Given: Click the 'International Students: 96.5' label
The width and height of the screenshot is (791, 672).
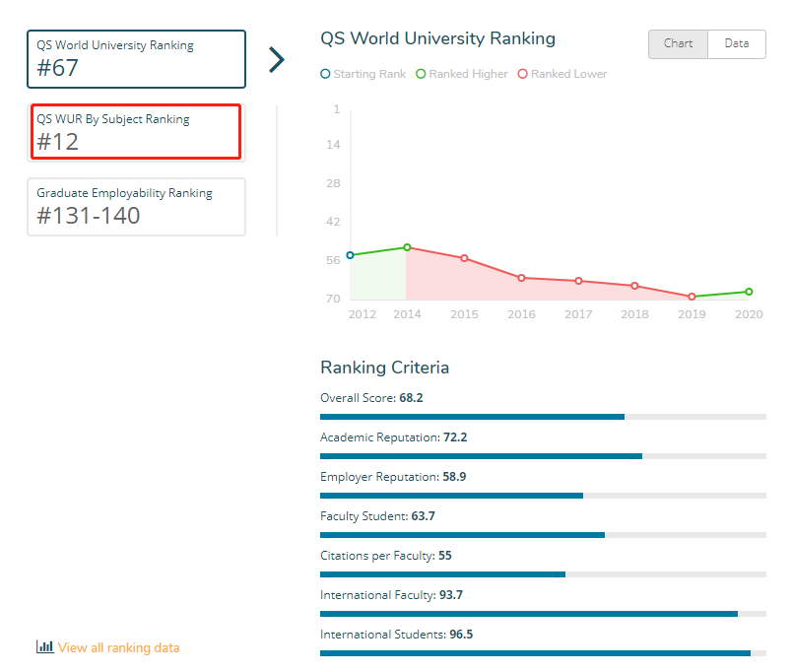Looking at the screenshot, I should click(397, 635).
